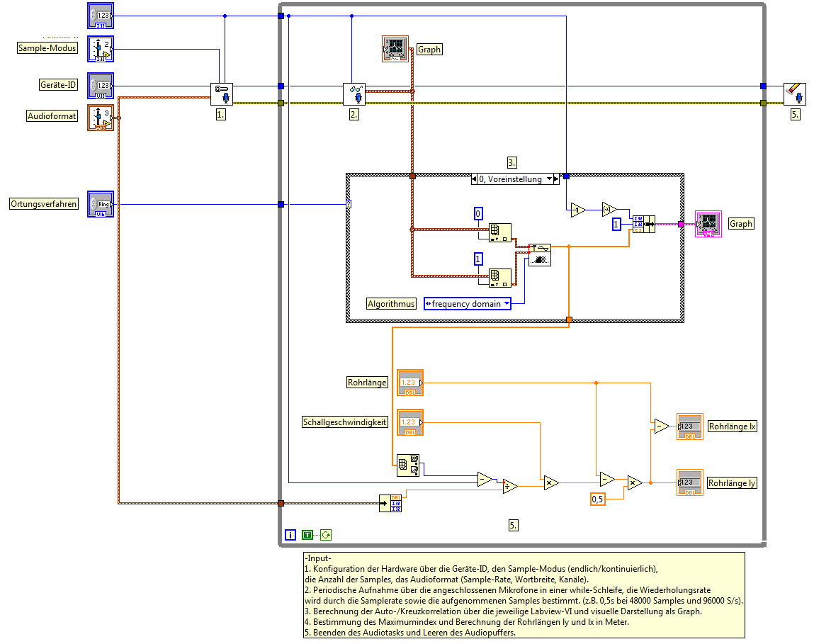
Task: Click the Divide function node
Action: pos(510,487)
